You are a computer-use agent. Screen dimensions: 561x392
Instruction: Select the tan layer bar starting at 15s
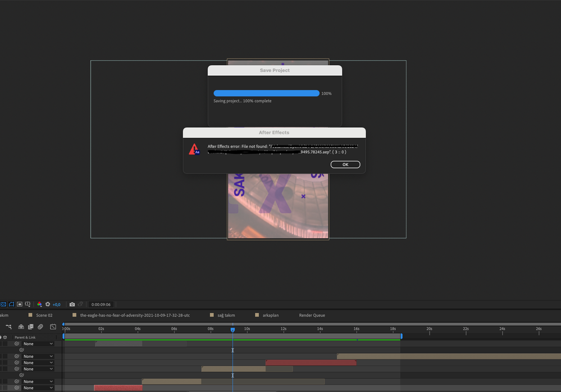point(449,356)
